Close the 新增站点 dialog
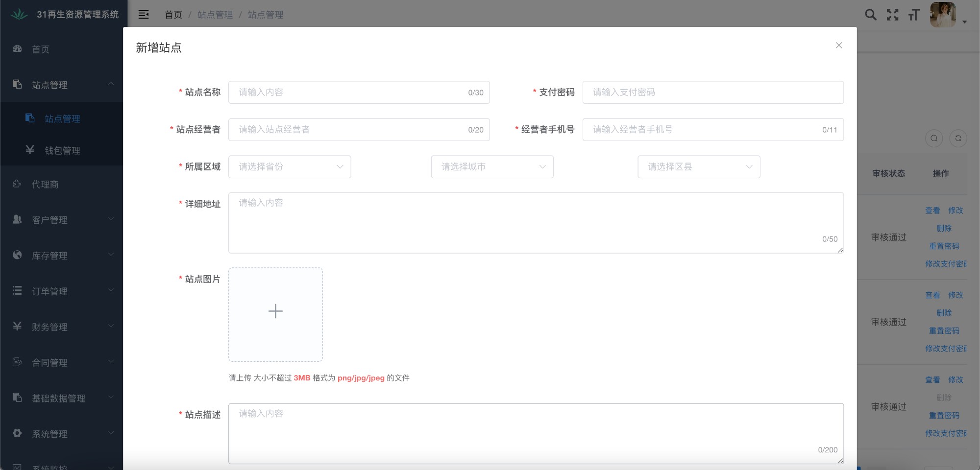980x470 pixels. [x=839, y=45]
